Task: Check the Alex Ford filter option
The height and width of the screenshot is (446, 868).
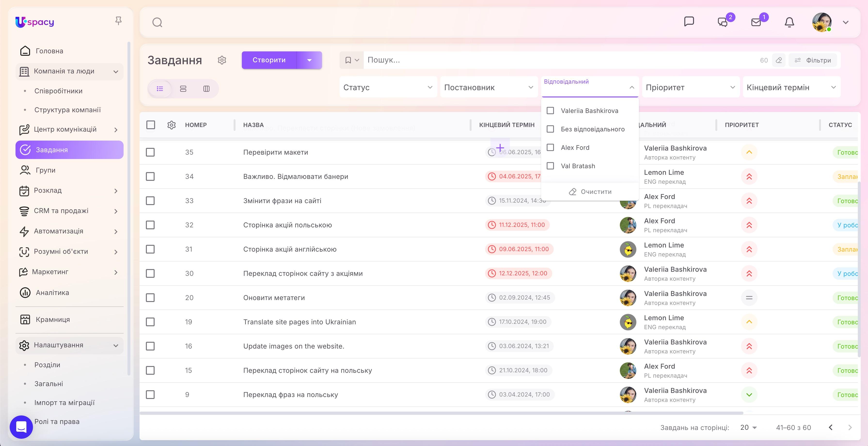Action: click(550, 147)
